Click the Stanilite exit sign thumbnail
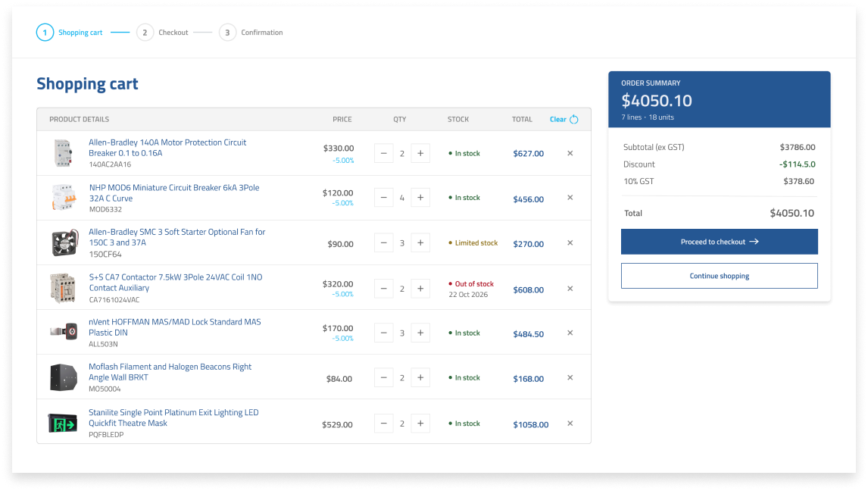 coord(63,424)
